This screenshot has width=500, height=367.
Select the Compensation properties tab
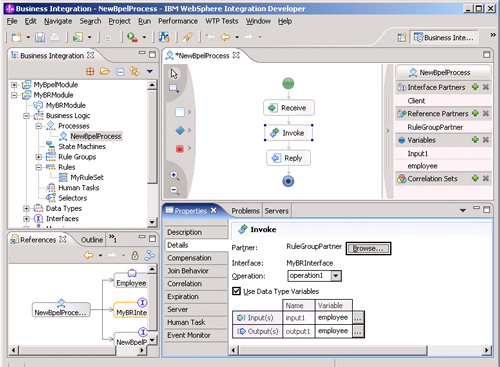[196, 258]
